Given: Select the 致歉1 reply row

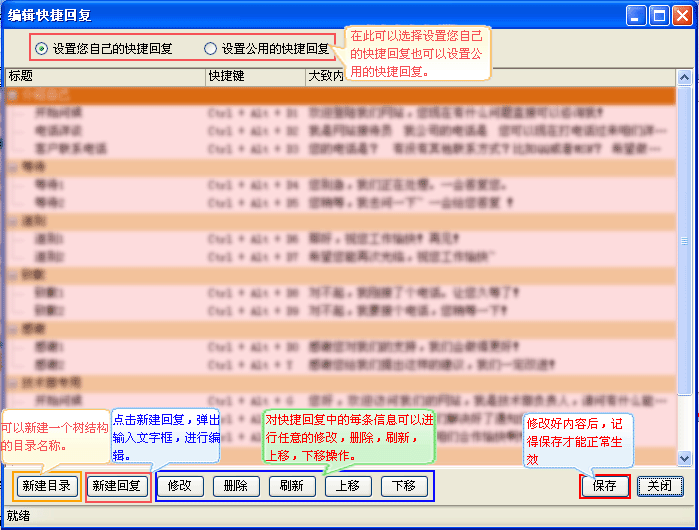Looking at the screenshot, I should coord(49,293).
